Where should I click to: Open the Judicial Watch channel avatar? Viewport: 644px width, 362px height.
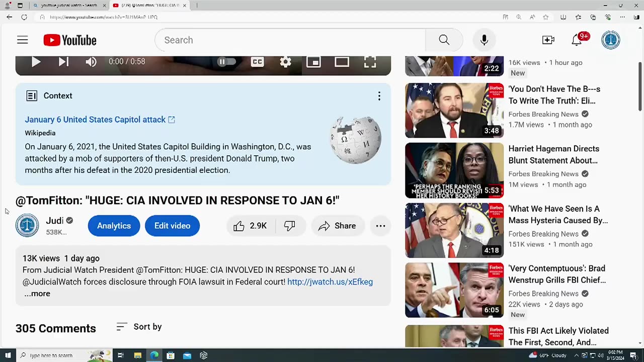click(27, 225)
